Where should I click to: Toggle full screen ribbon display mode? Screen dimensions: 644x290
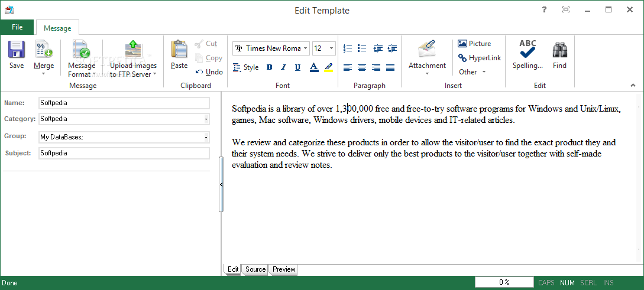566,10
